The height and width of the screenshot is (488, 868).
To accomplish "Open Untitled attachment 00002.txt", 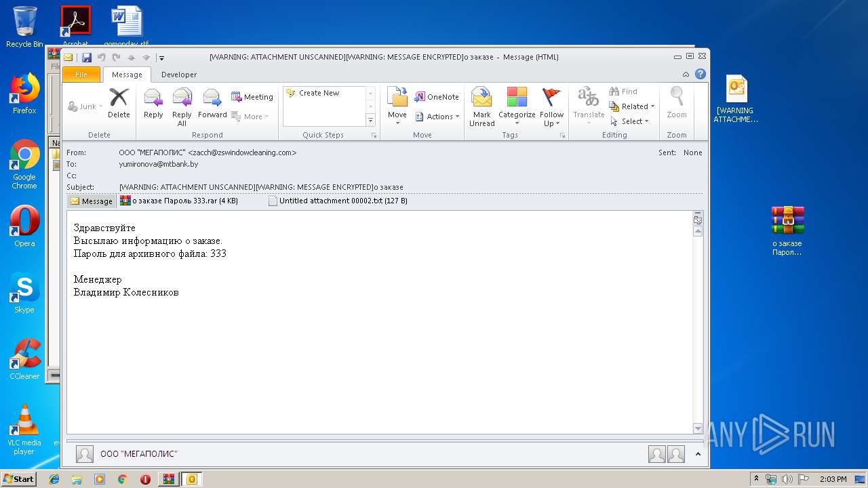I will [x=338, y=201].
